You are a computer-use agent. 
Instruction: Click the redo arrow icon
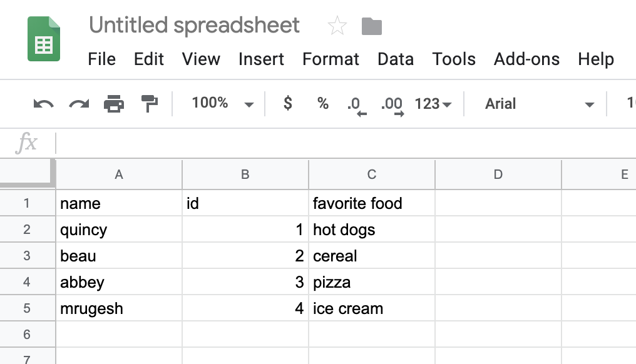(79, 104)
